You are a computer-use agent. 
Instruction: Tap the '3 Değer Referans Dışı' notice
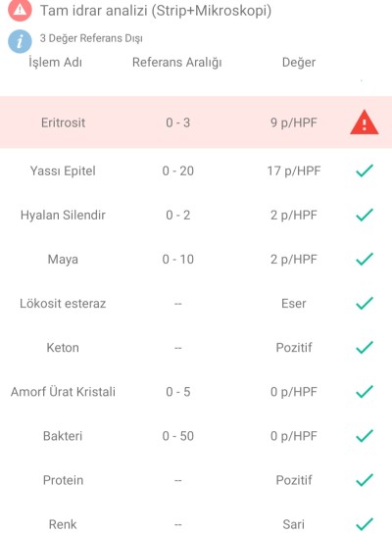coord(91,38)
